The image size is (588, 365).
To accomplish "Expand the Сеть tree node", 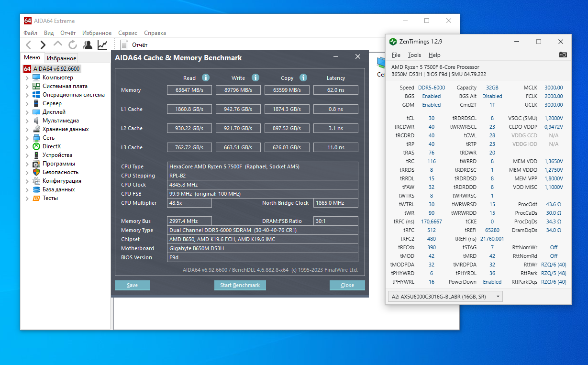I will coord(27,138).
